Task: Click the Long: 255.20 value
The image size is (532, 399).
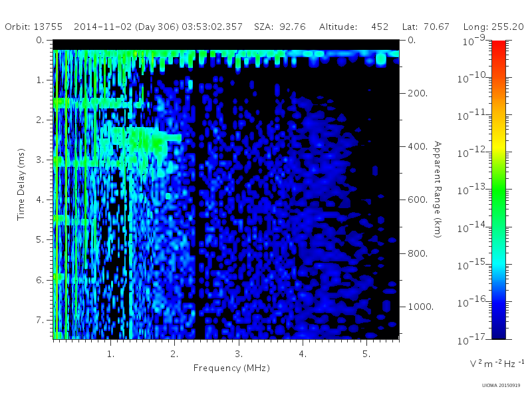Action: tap(493, 27)
